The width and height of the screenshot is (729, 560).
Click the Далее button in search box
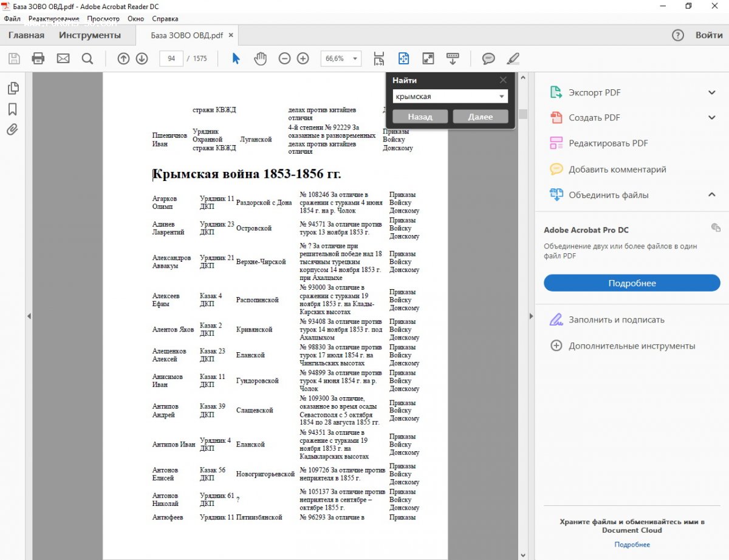(x=480, y=117)
